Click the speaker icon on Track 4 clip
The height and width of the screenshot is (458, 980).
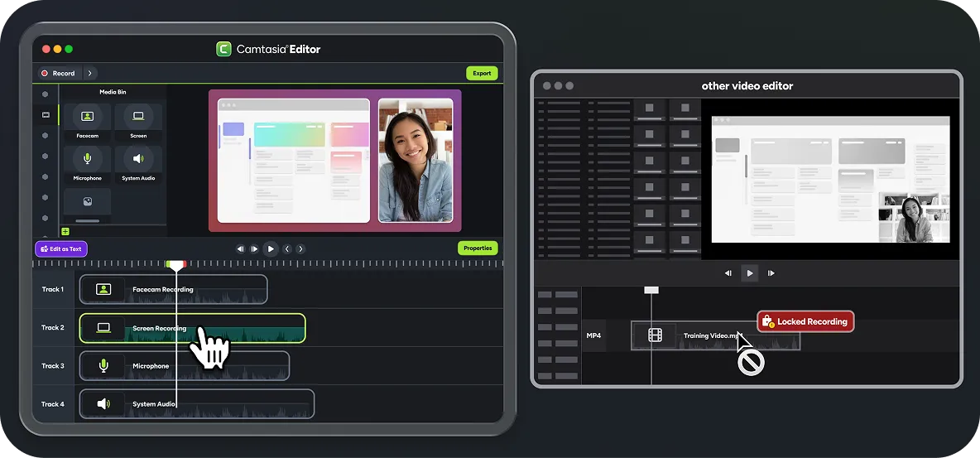pyautogui.click(x=103, y=404)
